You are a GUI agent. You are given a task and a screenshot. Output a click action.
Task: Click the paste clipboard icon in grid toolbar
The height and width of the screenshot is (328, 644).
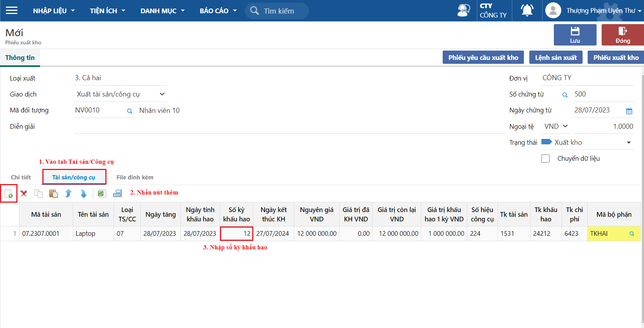(53, 193)
